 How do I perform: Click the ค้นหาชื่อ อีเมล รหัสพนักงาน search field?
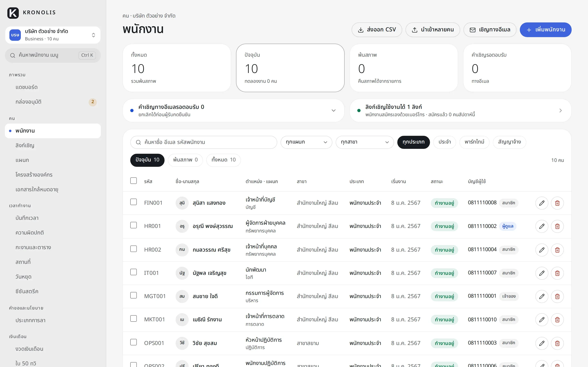[204, 142]
